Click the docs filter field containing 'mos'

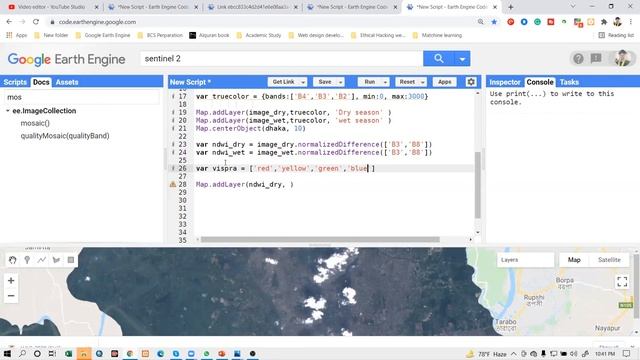pos(82,97)
